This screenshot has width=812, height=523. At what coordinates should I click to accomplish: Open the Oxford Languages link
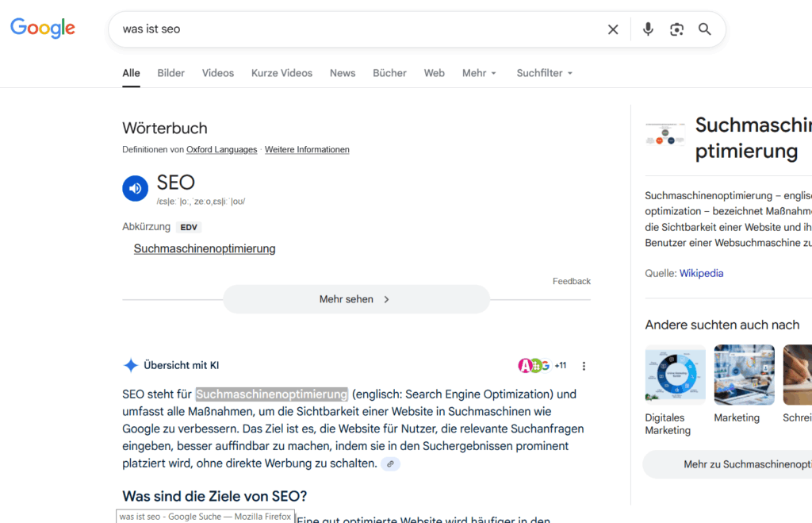[221, 149]
